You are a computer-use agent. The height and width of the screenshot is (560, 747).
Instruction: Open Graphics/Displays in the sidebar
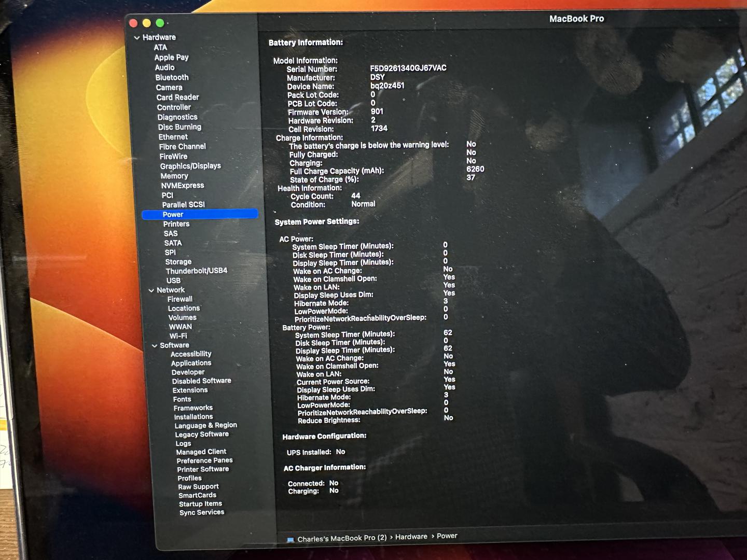190,166
